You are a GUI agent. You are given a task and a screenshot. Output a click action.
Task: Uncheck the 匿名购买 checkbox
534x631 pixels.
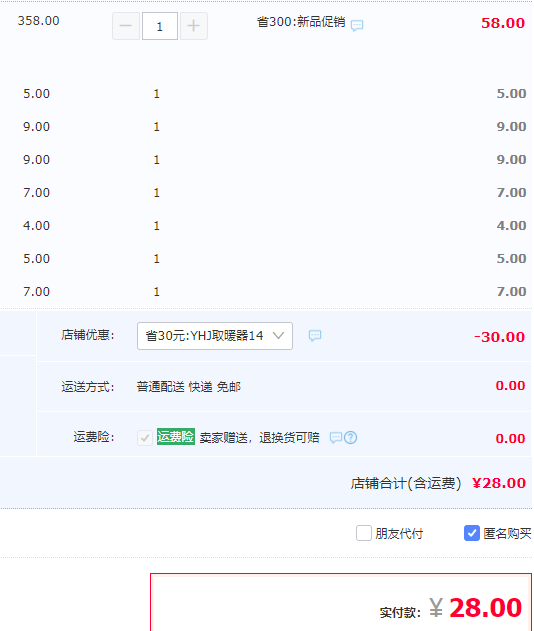click(472, 533)
